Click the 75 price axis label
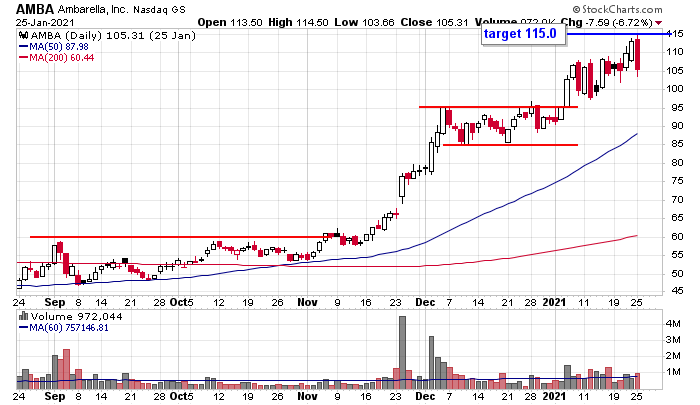Viewport: 700px width, 405px height. [676, 181]
